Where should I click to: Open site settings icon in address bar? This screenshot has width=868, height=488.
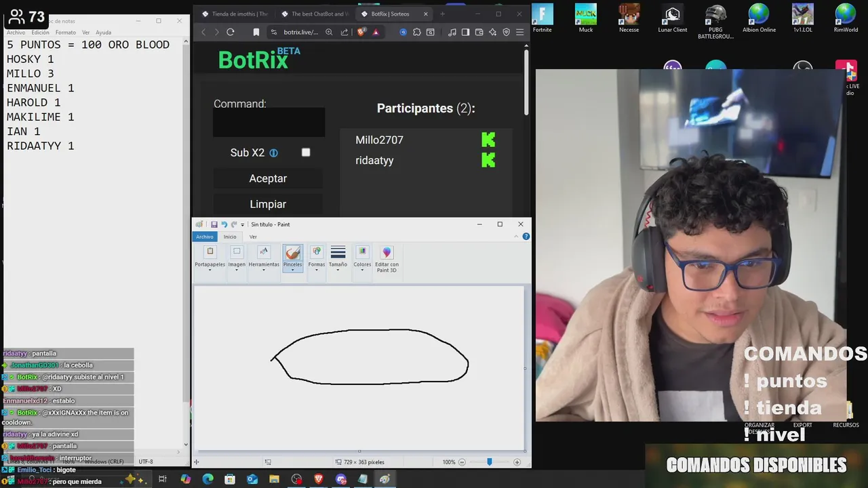coord(274,32)
